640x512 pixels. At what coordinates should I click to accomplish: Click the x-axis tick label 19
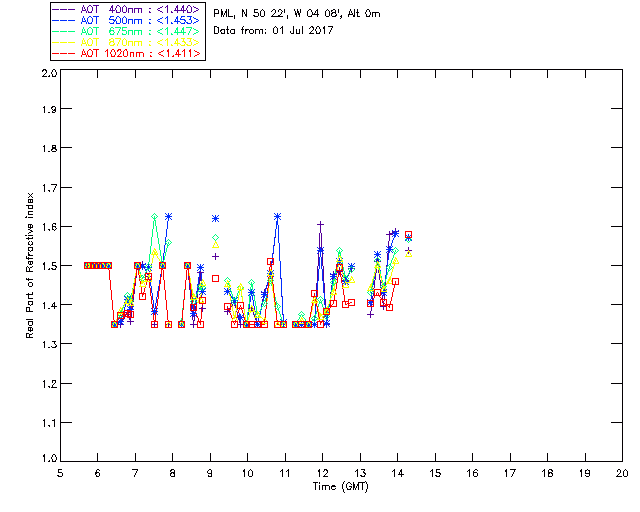click(x=585, y=473)
